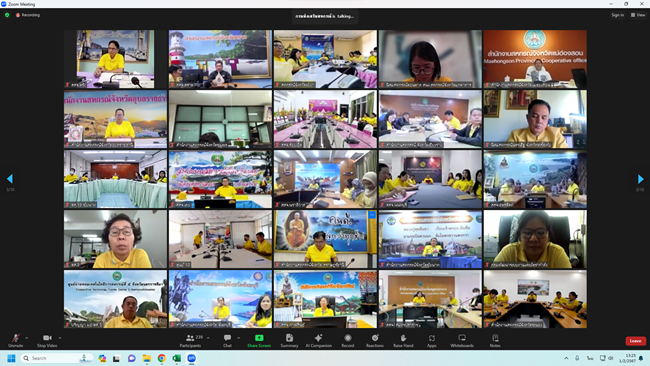The width and height of the screenshot is (650, 366).
Task: Show hidden system tray icons
Action: click(x=566, y=358)
